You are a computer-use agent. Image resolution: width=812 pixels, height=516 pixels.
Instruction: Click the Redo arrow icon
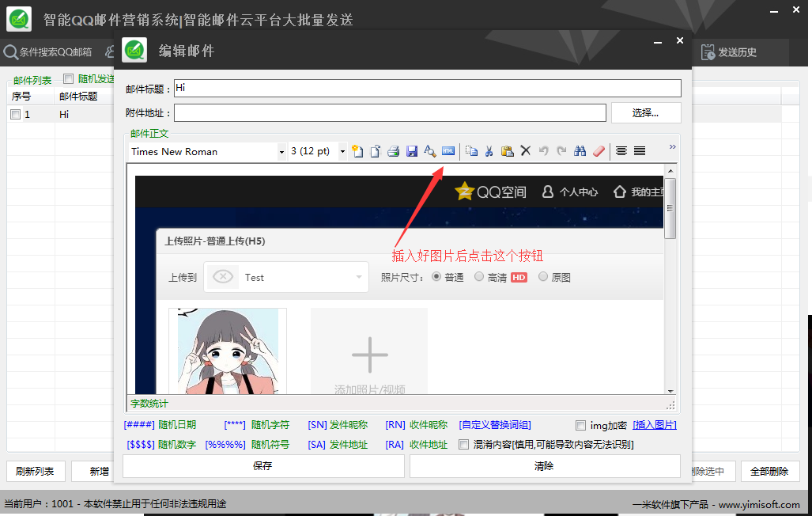(x=561, y=151)
